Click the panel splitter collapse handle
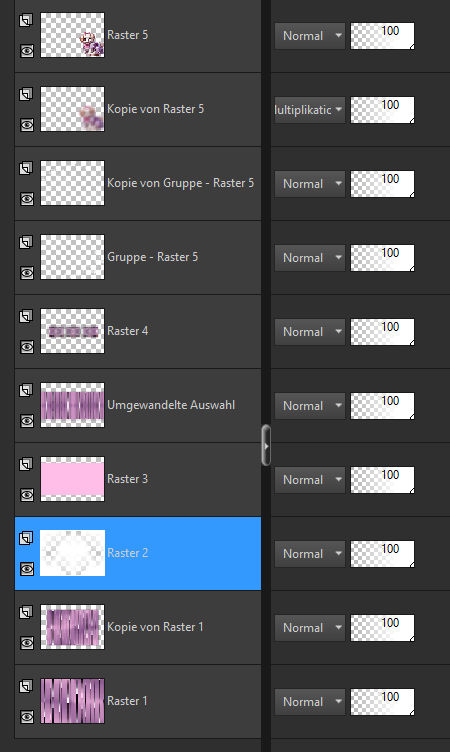Image resolution: width=450 pixels, height=752 pixels. coord(266,446)
